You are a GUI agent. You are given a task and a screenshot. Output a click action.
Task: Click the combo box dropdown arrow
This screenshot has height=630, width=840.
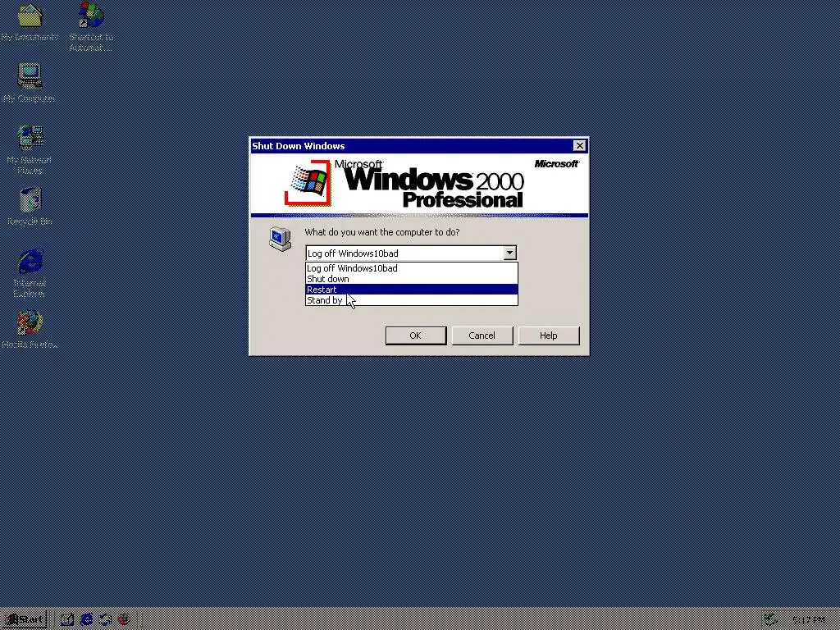pyautogui.click(x=509, y=253)
